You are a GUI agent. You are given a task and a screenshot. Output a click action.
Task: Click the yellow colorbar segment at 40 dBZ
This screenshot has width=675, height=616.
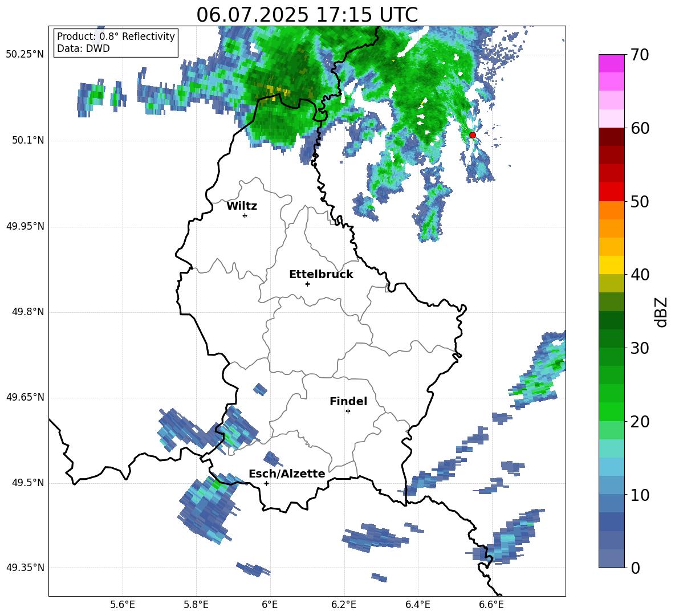(x=611, y=265)
